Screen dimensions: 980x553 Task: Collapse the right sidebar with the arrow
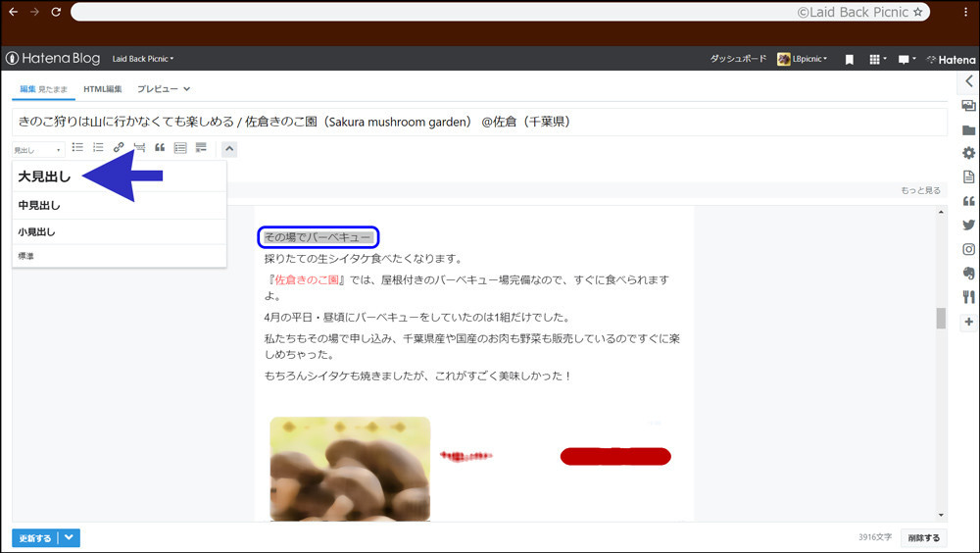(969, 81)
